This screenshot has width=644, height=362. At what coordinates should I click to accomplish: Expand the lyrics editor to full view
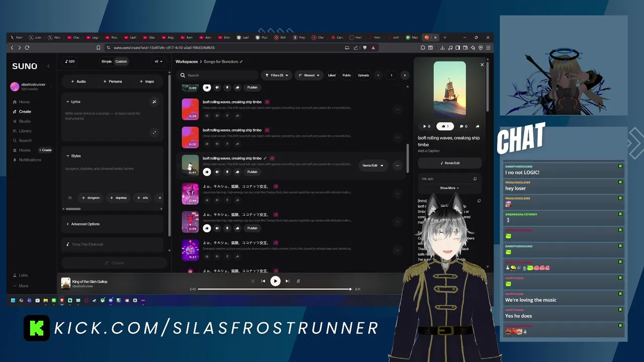(x=154, y=133)
